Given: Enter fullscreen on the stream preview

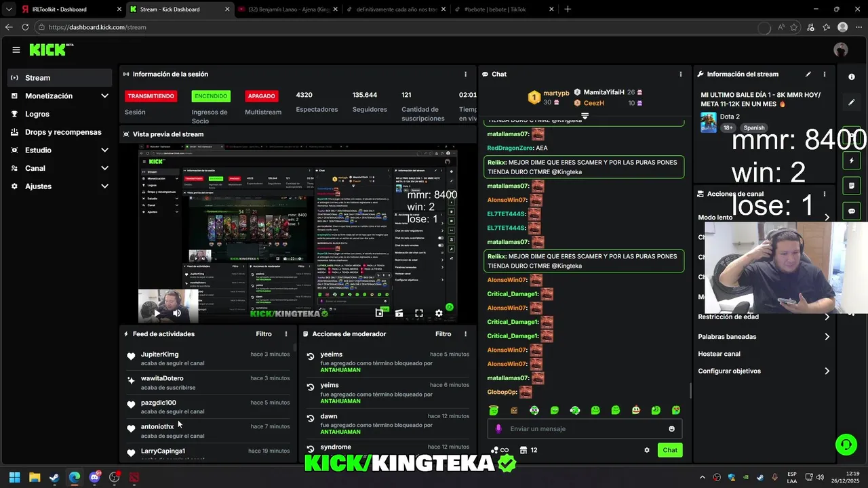Looking at the screenshot, I should (x=419, y=313).
